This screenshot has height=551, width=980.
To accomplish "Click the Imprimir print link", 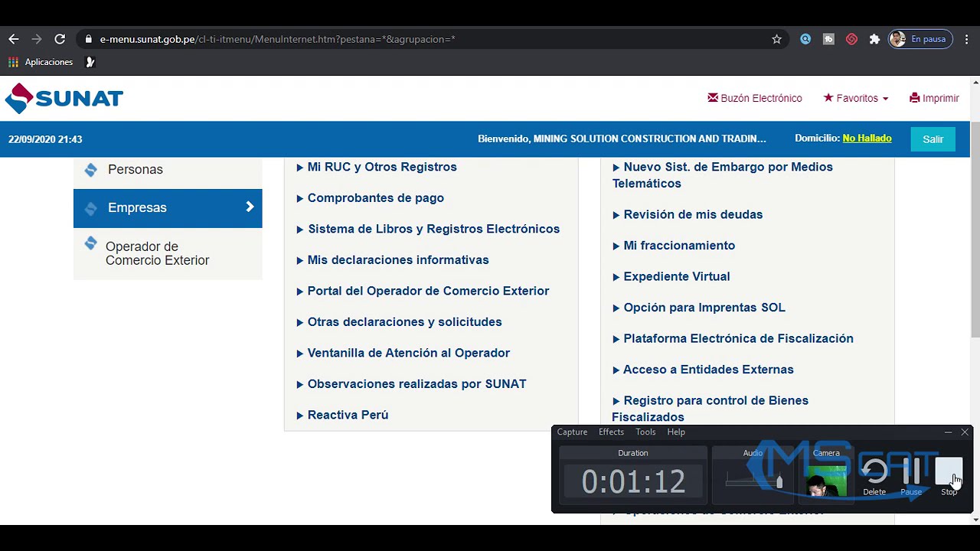I will tap(934, 98).
